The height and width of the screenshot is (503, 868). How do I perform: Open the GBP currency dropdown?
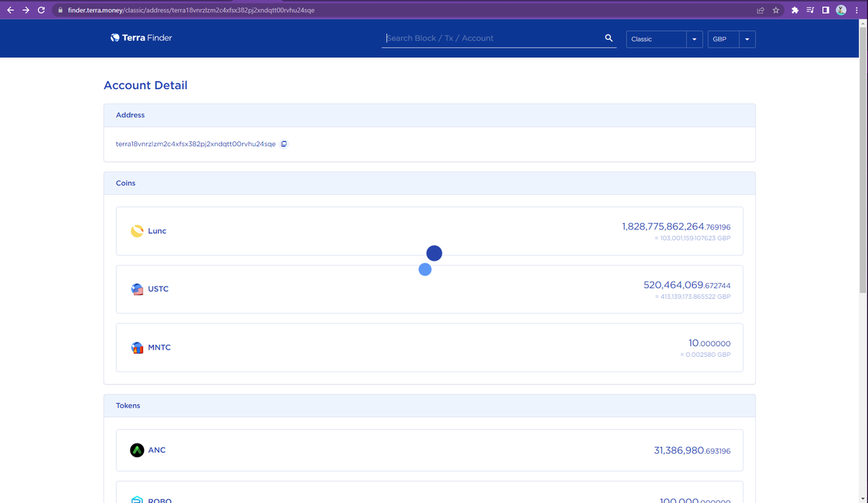click(731, 39)
